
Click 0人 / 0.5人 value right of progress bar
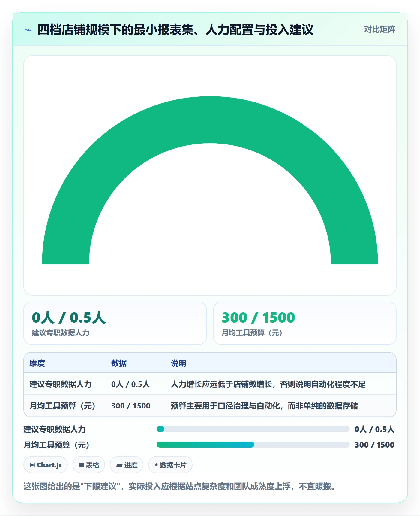point(374,429)
